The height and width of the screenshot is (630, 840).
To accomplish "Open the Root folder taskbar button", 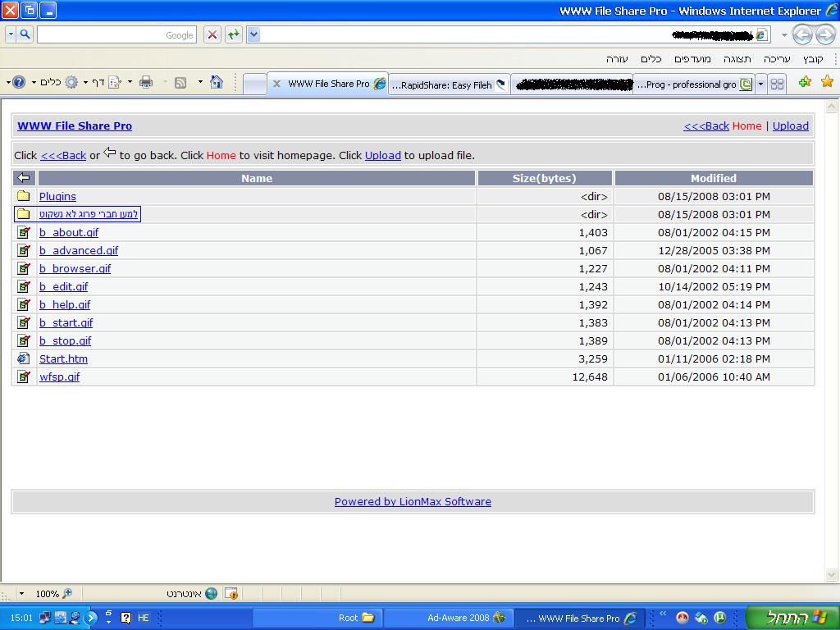I will [x=317, y=618].
